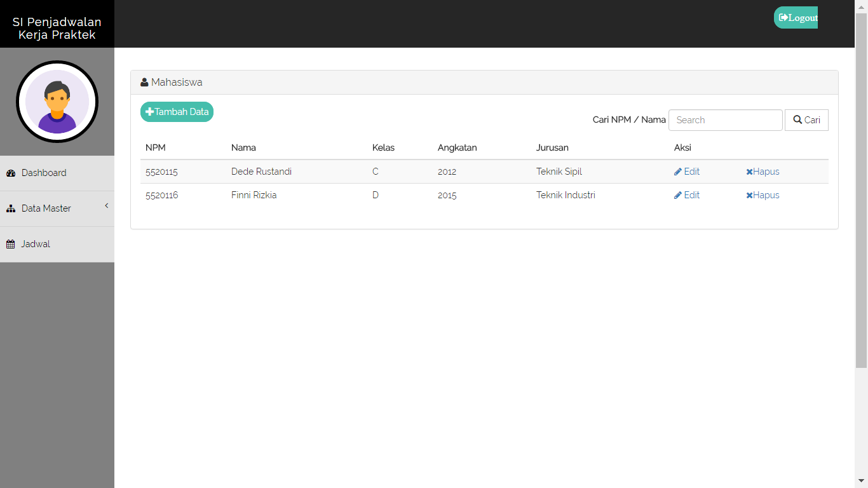Click the dashboard gauge icon in sidebar

11,173
